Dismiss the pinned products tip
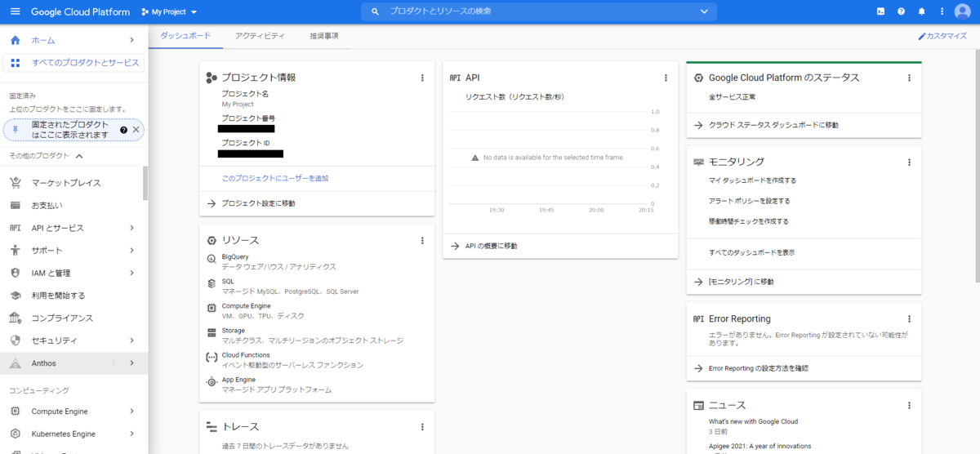 136,130
